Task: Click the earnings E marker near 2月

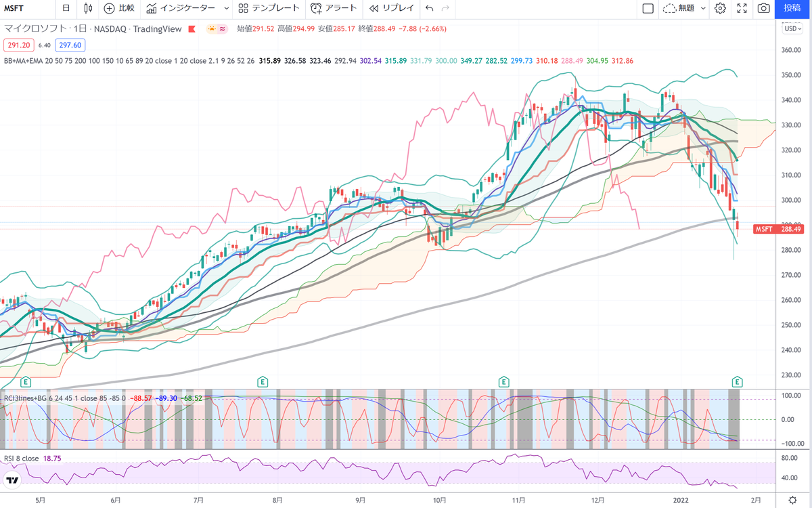Action: click(x=737, y=382)
